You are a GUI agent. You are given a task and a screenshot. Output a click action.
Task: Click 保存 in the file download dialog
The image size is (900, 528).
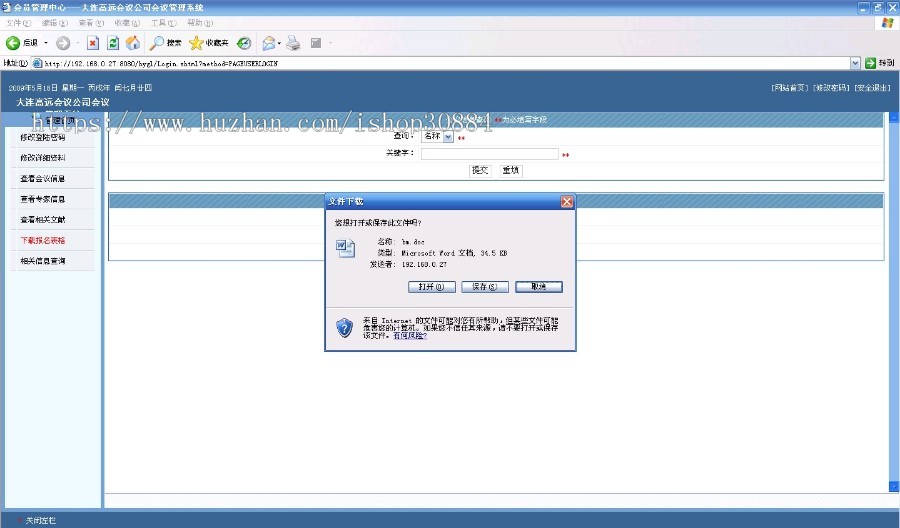pos(485,287)
